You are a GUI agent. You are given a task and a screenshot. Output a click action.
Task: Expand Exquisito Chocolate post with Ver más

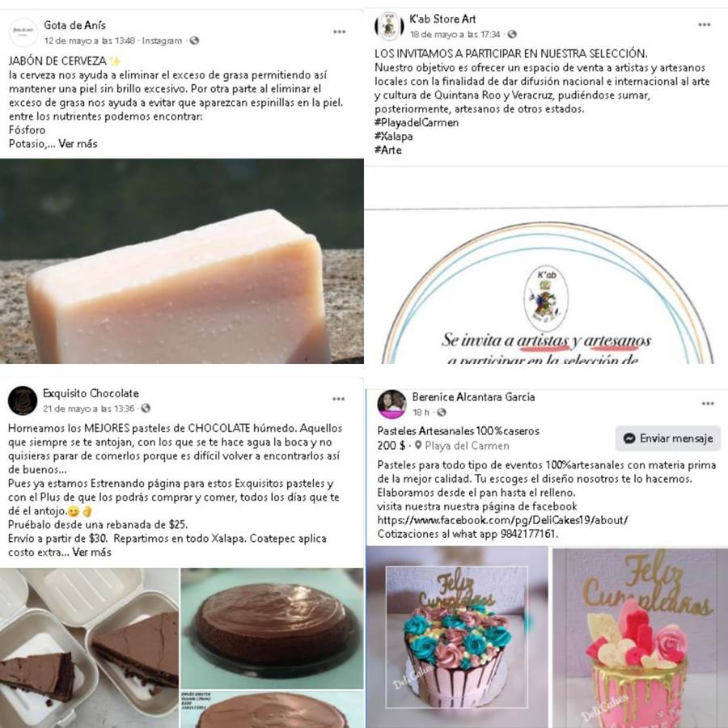point(91,552)
